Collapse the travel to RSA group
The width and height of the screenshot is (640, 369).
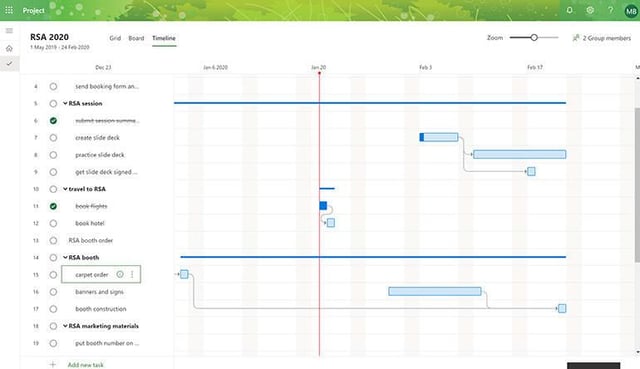pos(65,189)
